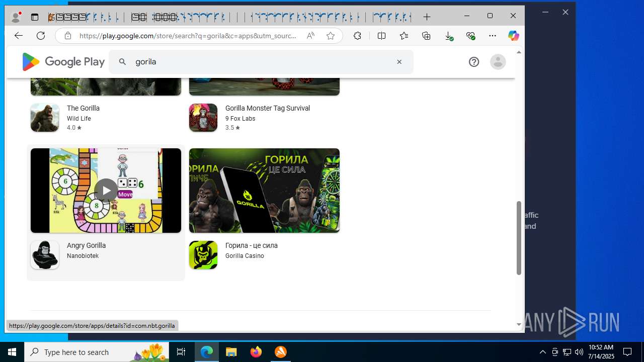
Task: Open the Gorilla Casino app icon
Action: [x=203, y=255]
